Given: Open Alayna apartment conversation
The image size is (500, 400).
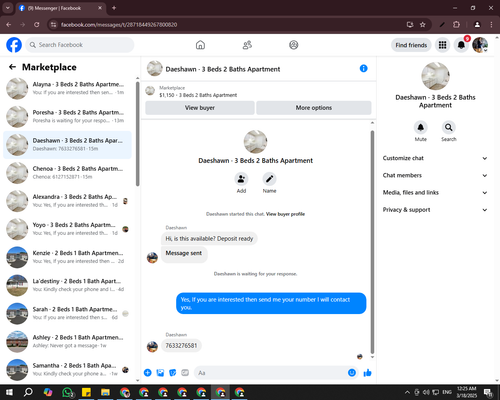Looking at the screenshot, I should click(x=67, y=89).
